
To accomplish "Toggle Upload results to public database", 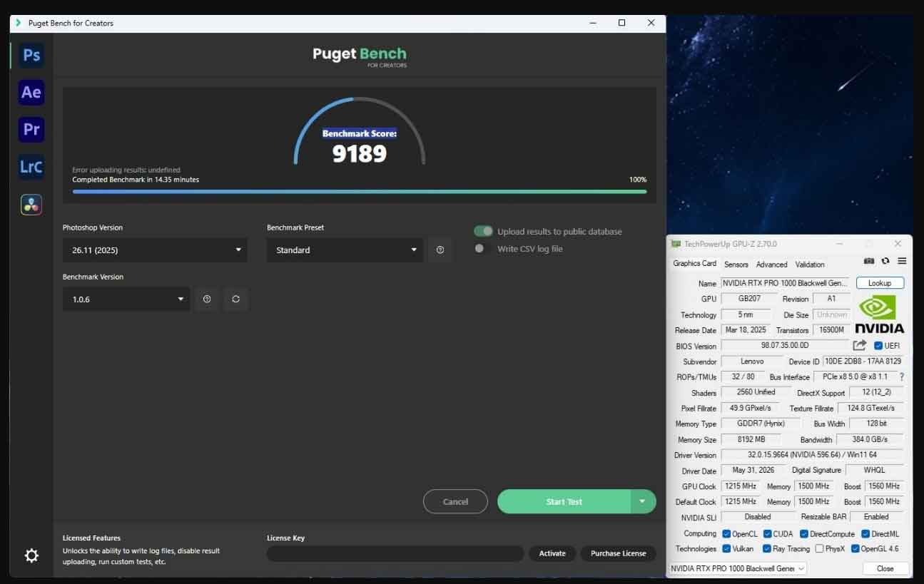I will coord(483,231).
